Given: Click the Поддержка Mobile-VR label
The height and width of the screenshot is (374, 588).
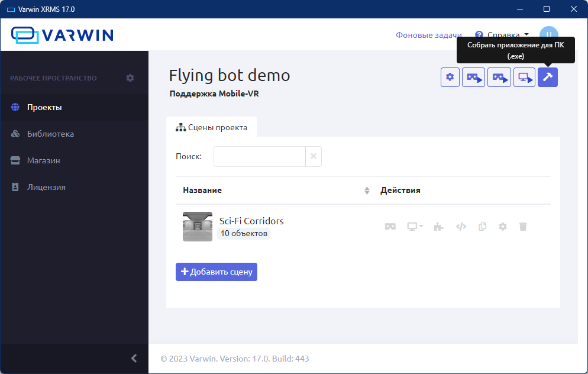Looking at the screenshot, I should [x=214, y=93].
